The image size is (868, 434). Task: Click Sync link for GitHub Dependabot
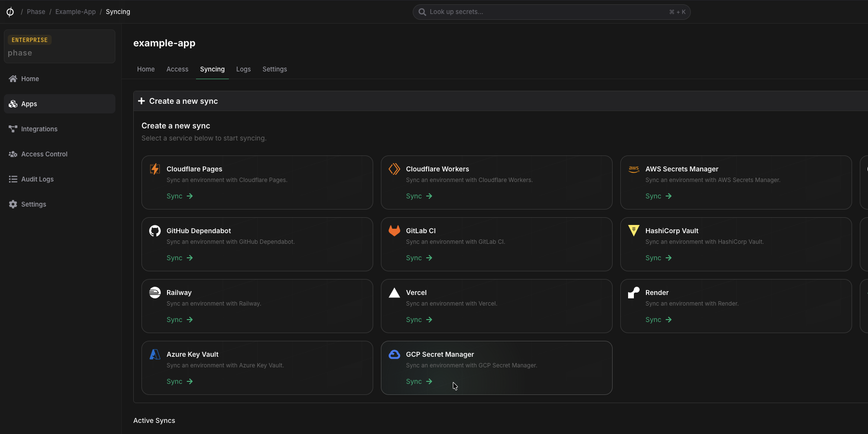[x=180, y=258]
